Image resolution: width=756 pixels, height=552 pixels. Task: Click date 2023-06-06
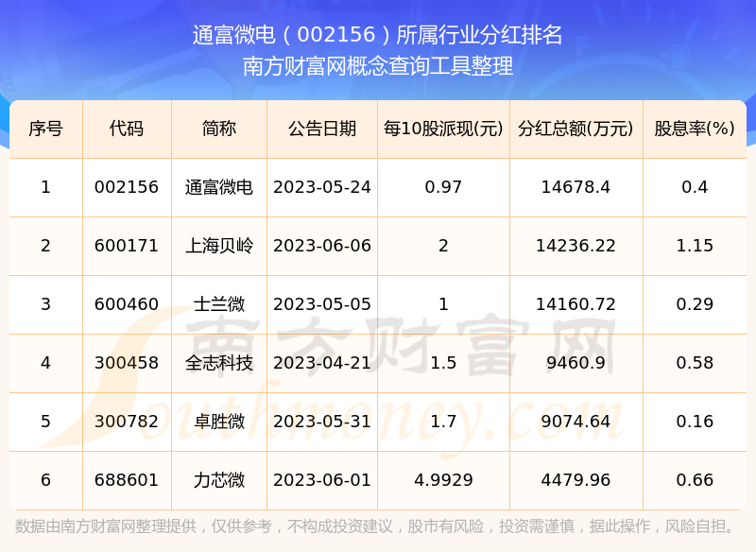(x=322, y=246)
